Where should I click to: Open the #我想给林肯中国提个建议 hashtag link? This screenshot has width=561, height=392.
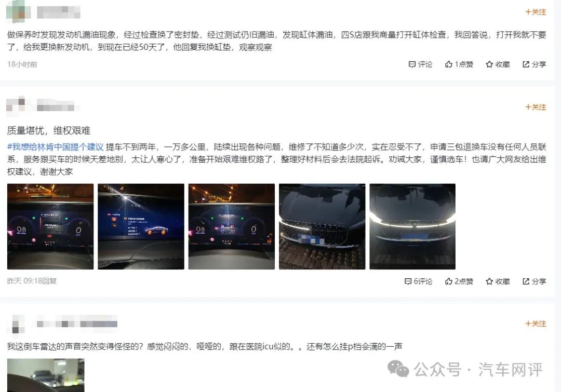coord(56,147)
